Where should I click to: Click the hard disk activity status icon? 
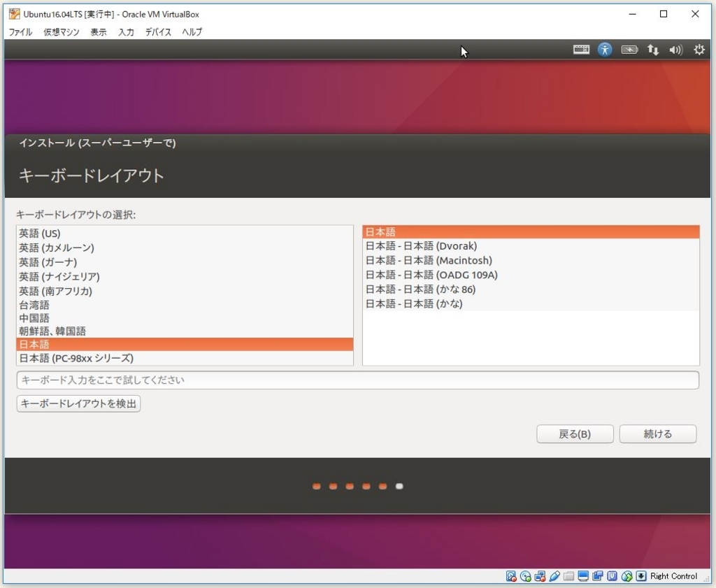point(511,576)
